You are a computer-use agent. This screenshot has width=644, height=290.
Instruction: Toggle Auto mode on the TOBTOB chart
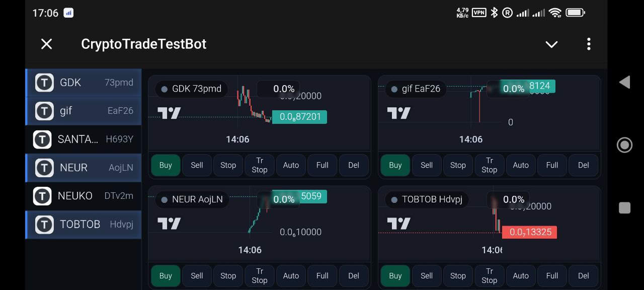521,276
